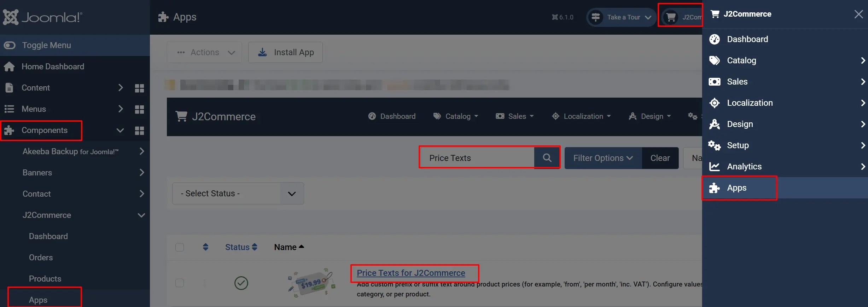Check the select-all checkbox in table header
868x307 pixels.
click(180, 247)
